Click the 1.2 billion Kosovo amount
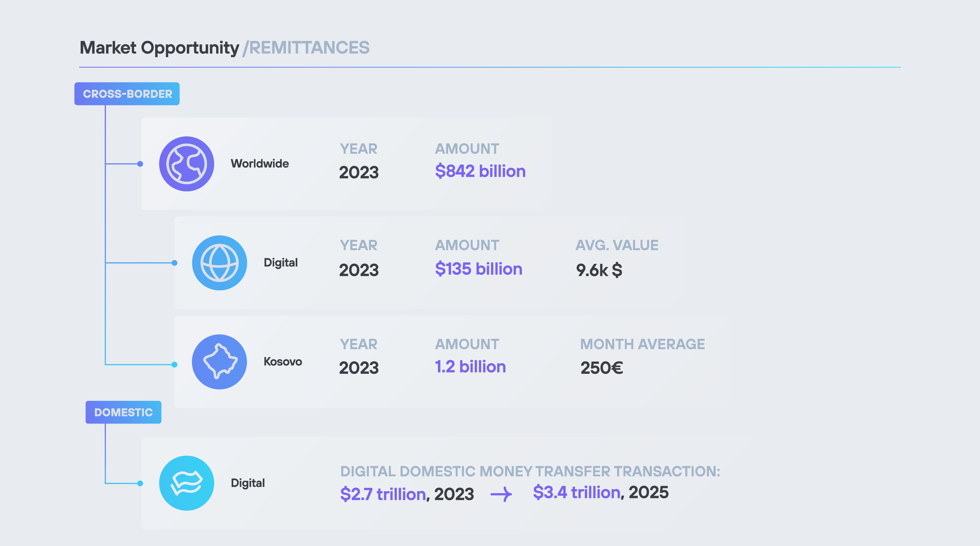The image size is (980, 546). click(x=470, y=367)
